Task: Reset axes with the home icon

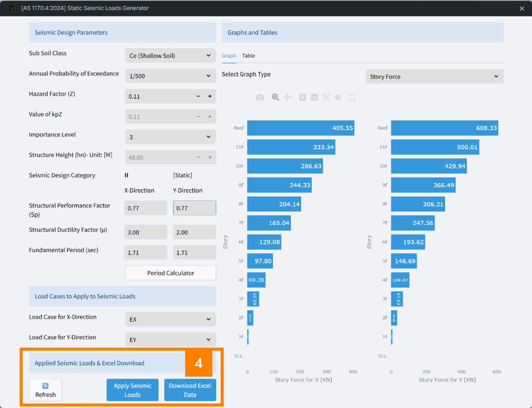Action: (x=338, y=97)
